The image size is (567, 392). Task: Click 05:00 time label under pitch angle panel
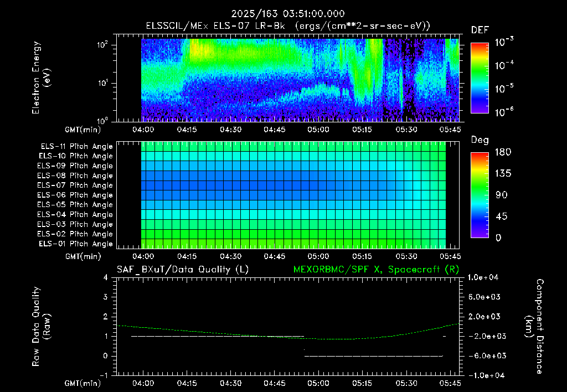(x=318, y=257)
